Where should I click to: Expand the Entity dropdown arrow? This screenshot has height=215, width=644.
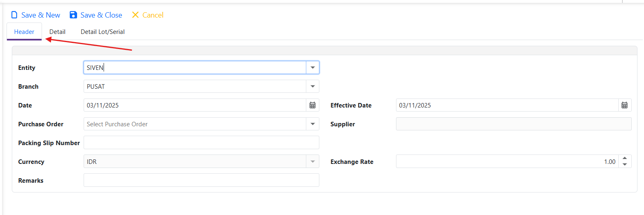point(312,67)
